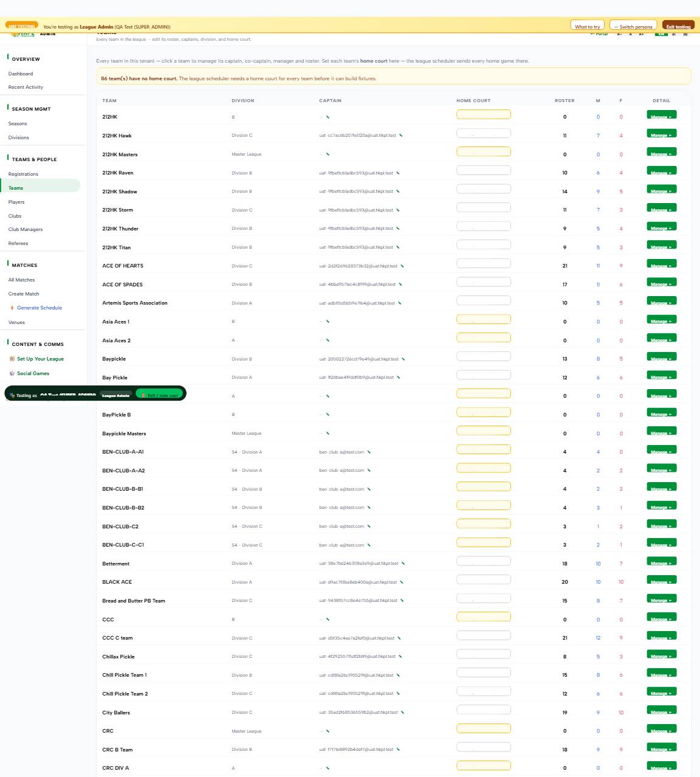Open home court dropdown for Asia Aces 2

484,337
